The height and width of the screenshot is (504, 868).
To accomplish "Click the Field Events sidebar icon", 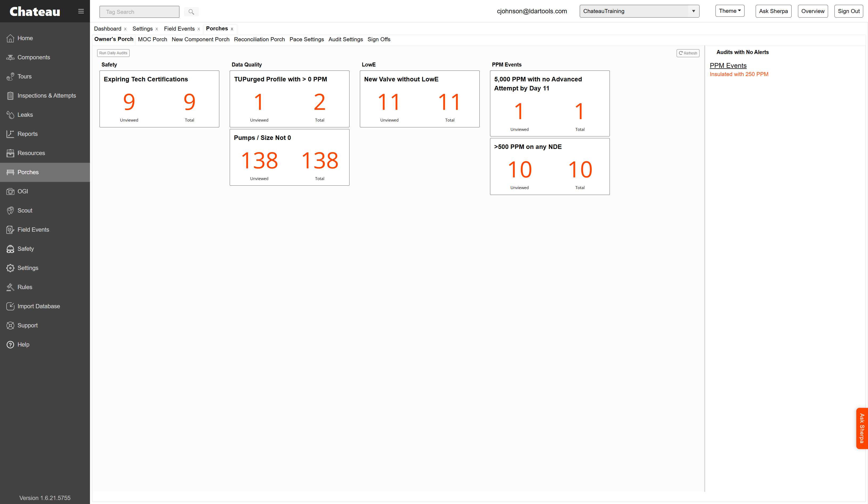I will [x=10, y=230].
